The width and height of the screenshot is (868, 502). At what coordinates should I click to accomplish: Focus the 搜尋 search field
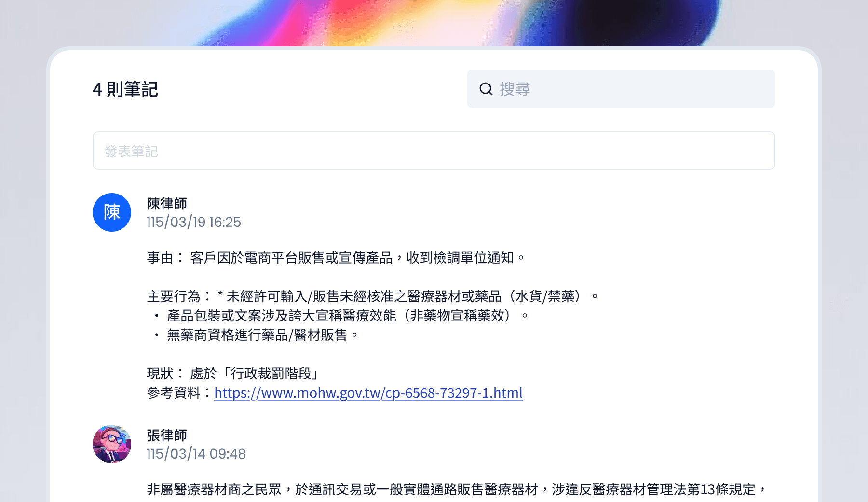621,89
